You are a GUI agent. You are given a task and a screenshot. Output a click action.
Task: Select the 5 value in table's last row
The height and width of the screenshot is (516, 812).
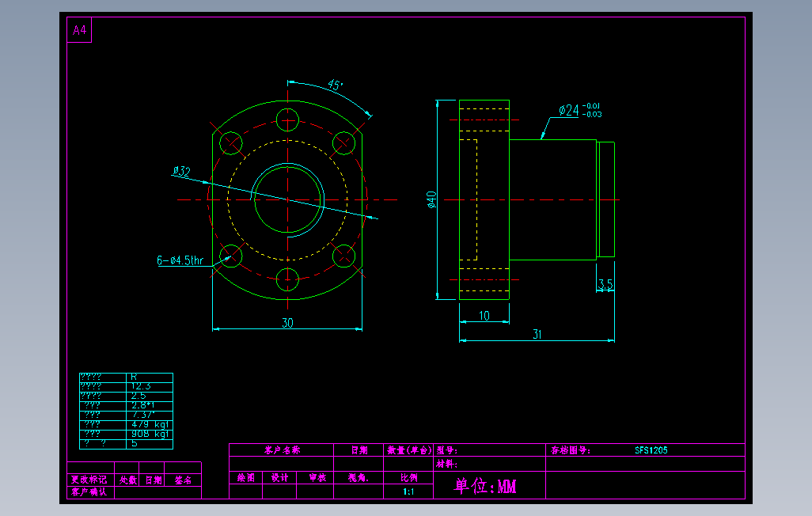click(150, 443)
